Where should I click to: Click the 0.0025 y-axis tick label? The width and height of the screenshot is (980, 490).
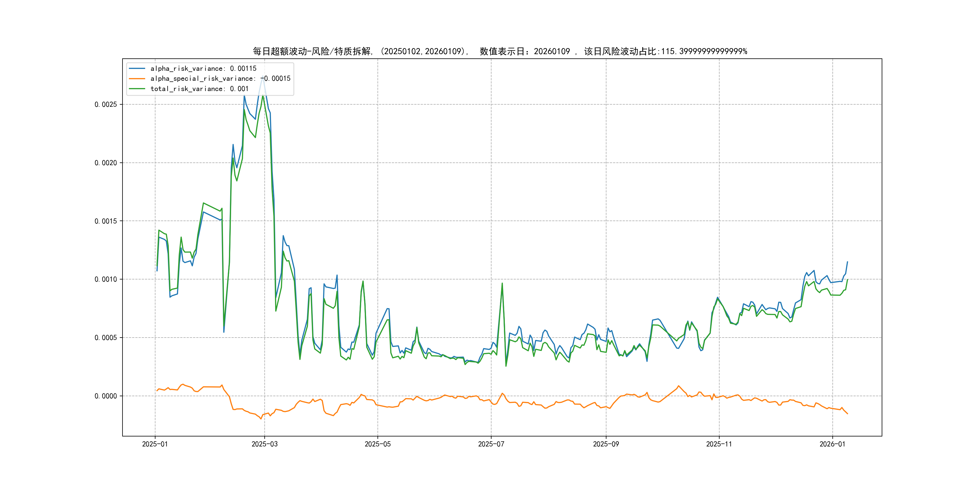106,105
